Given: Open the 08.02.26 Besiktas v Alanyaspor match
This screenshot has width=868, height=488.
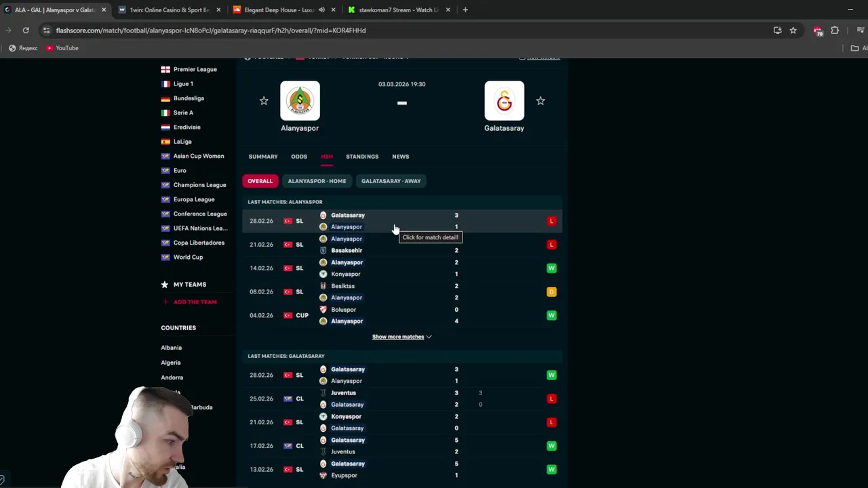Looking at the screenshot, I should point(402,292).
